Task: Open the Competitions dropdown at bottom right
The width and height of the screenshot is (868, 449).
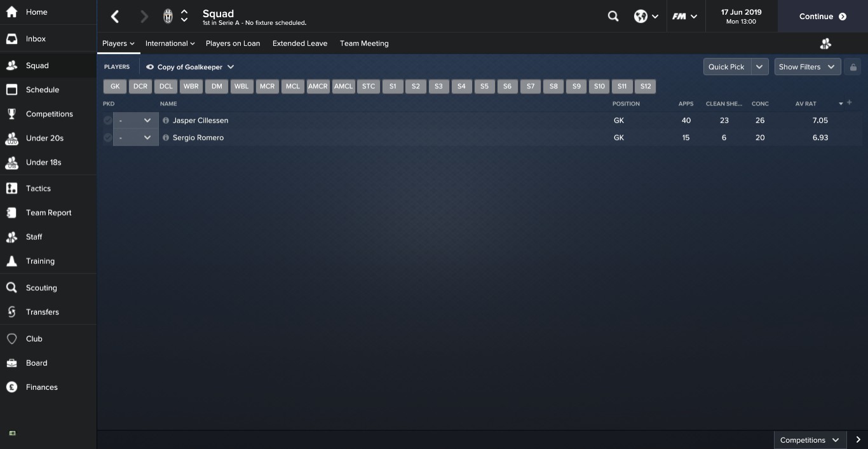Action: coord(810,440)
